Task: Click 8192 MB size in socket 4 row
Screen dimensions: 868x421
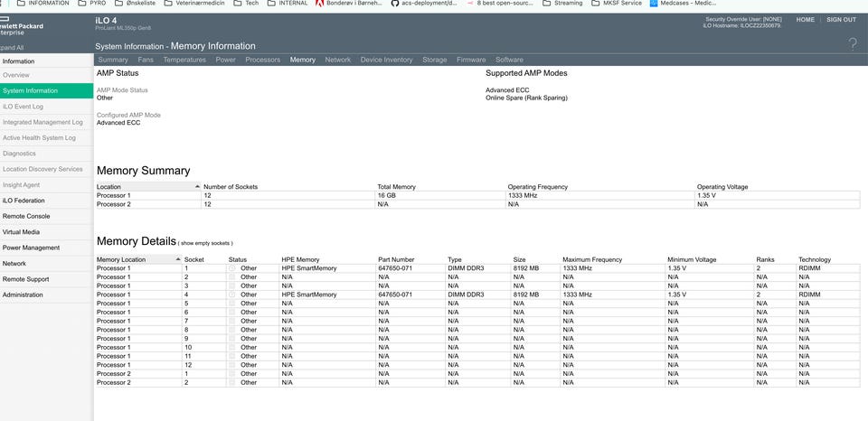Action: (x=526, y=295)
